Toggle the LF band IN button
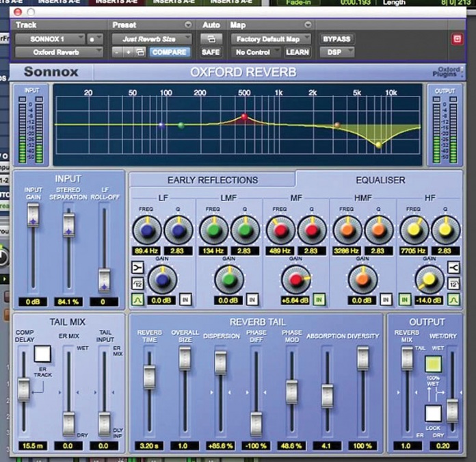The width and height of the screenshot is (476, 462). tap(185, 300)
